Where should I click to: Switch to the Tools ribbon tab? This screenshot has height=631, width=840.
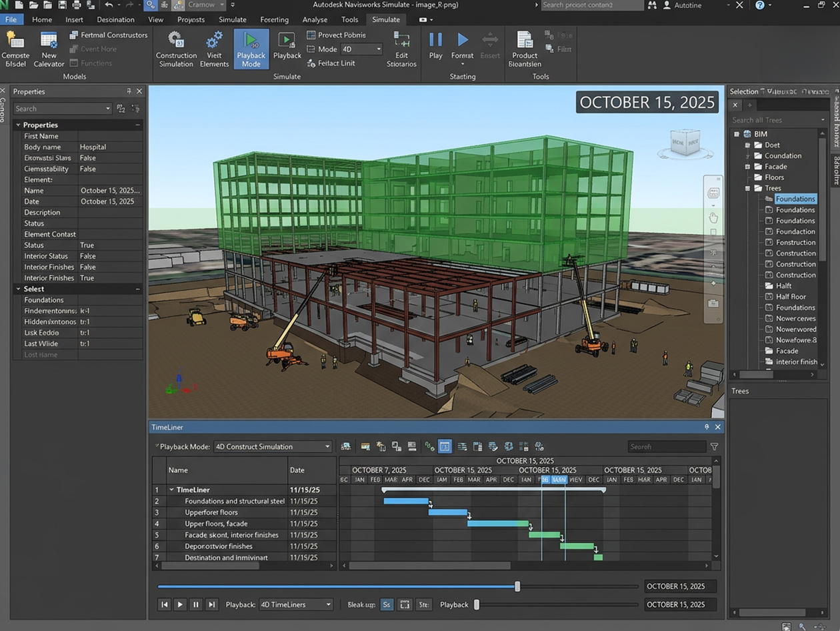[x=349, y=19]
